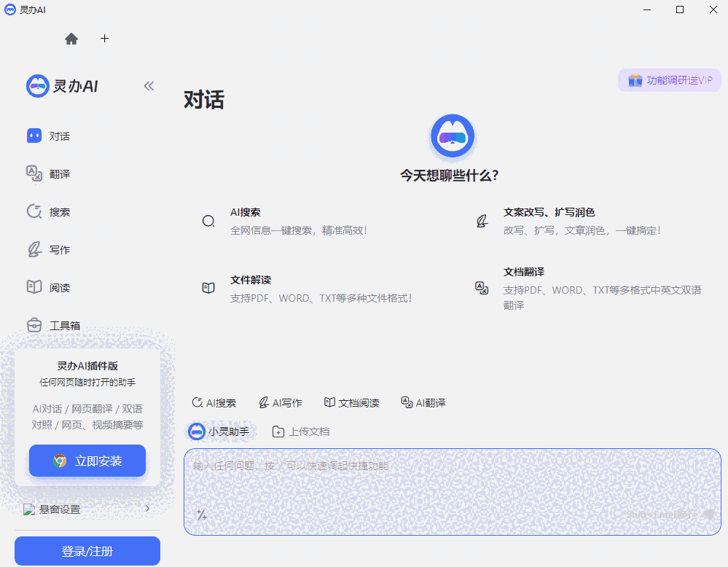Screen dimensions: 728x567
Task: Switch to the AI搜索 mode tab
Action: [x=214, y=402]
